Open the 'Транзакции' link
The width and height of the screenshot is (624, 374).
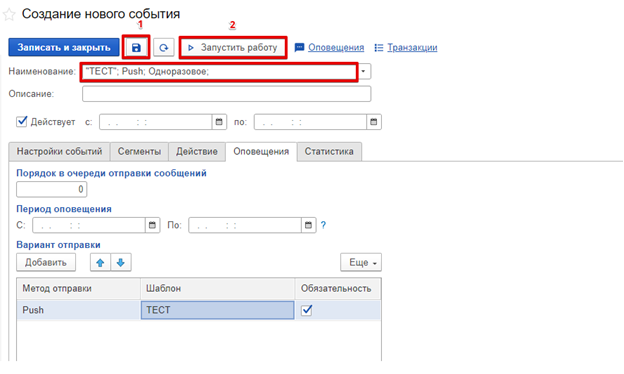pyautogui.click(x=412, y=48)
